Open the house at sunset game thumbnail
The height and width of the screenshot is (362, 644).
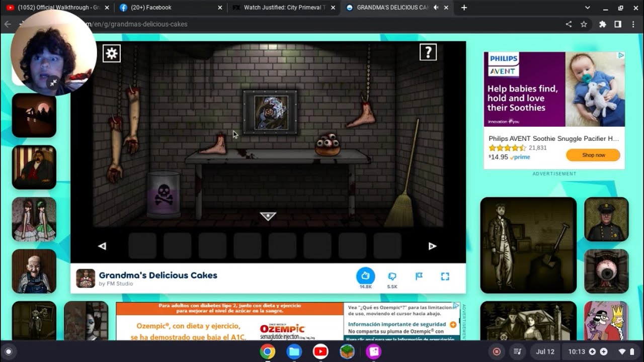coord(34,115)
